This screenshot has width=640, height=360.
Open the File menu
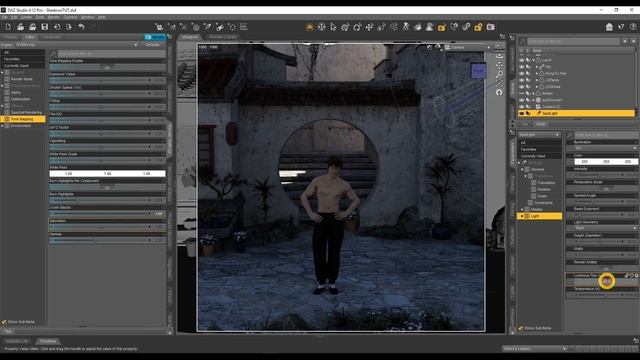[4, 17]
